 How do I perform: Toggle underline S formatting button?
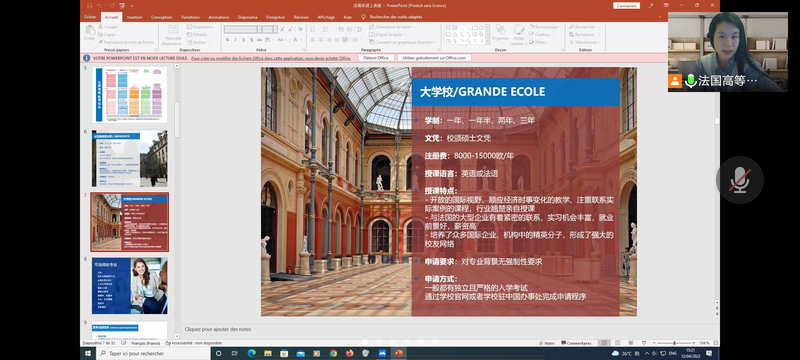click(x=243, y=39)
